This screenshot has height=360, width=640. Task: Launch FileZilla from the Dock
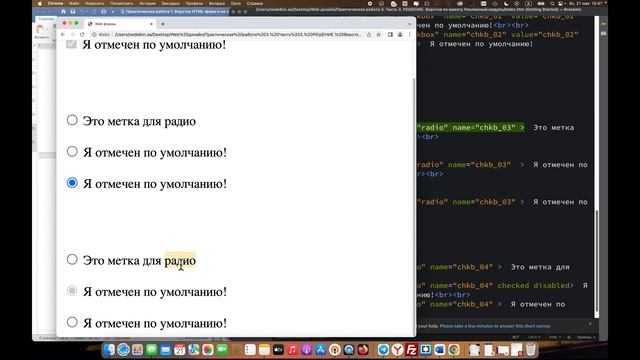(x=411, y=350)
